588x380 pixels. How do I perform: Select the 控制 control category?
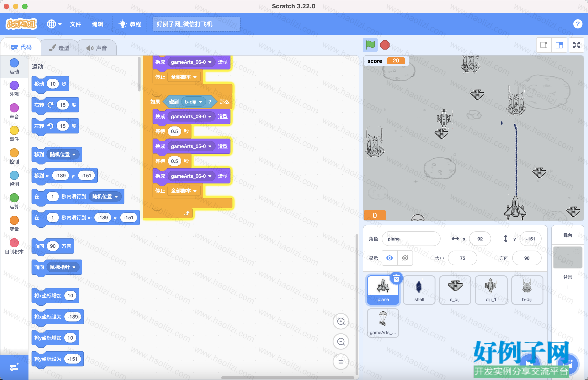(14, 156)
